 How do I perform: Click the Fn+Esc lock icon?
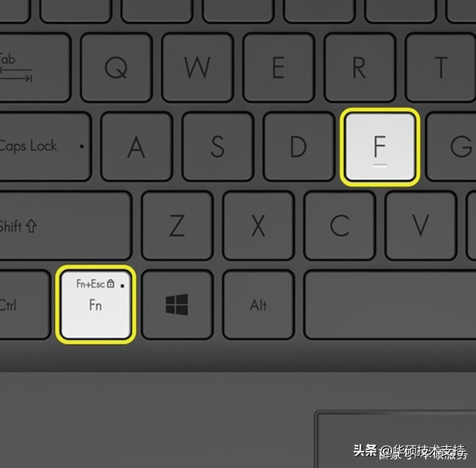(x=111, y=283)
